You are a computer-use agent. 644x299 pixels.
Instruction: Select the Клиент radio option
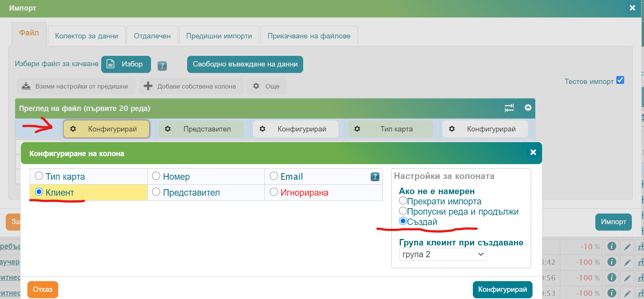[39, 192]
